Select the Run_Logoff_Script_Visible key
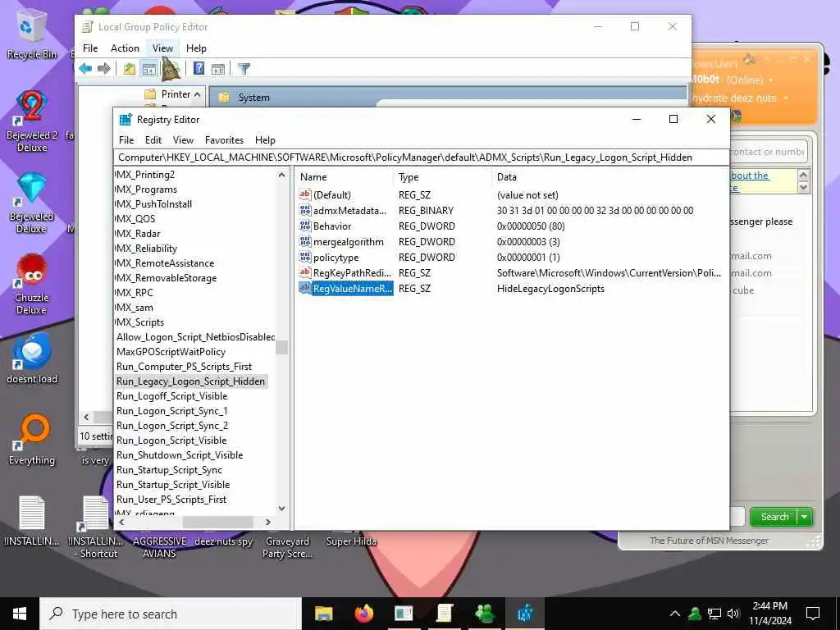Image resolution: width=840 pixels, height=630 pixels. [172, 396]
